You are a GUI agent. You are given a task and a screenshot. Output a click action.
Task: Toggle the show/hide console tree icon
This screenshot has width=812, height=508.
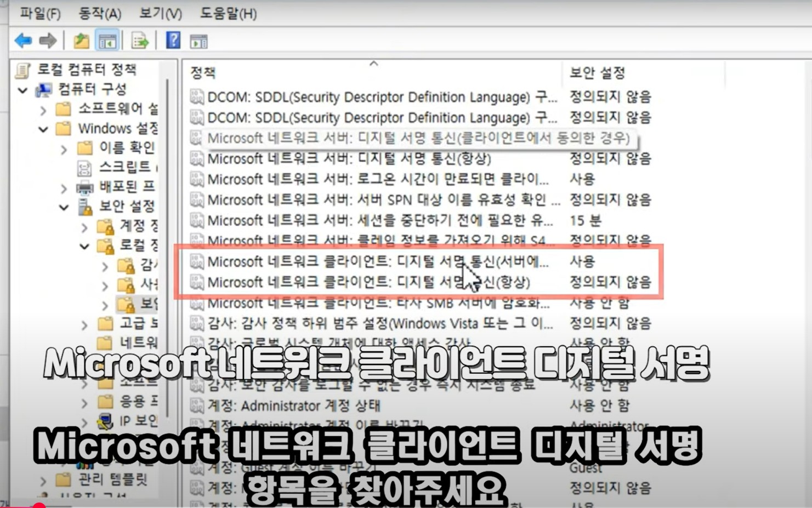point(107,41)
